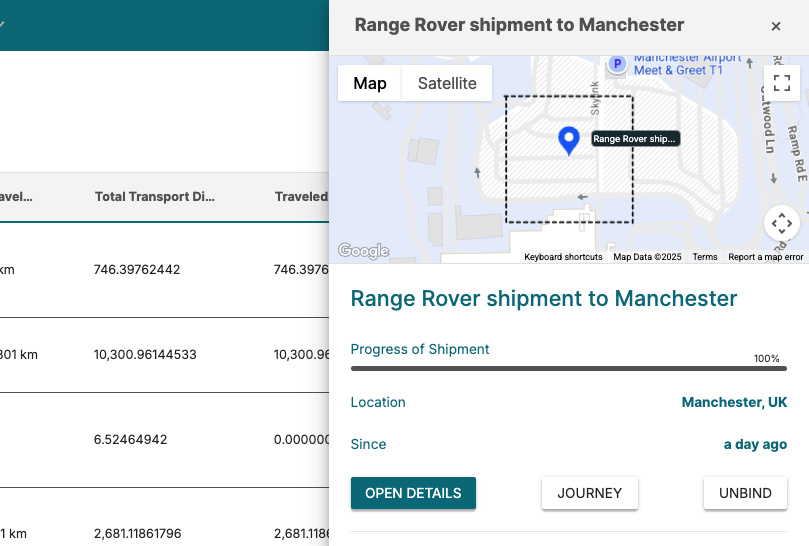The height and width of the screenshot is (546, 809).
Task: Open the map Terms link
Action: pos(705,257)
